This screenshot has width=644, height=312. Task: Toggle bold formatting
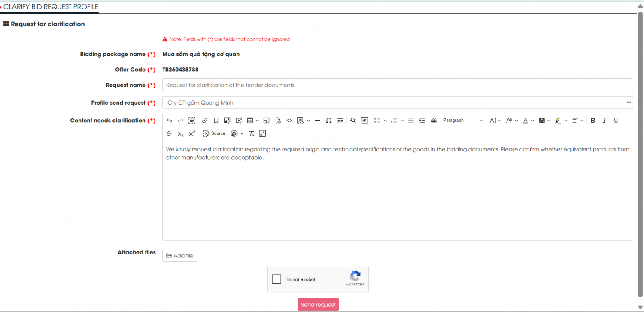pyautogui.click(x=592, y=121)
